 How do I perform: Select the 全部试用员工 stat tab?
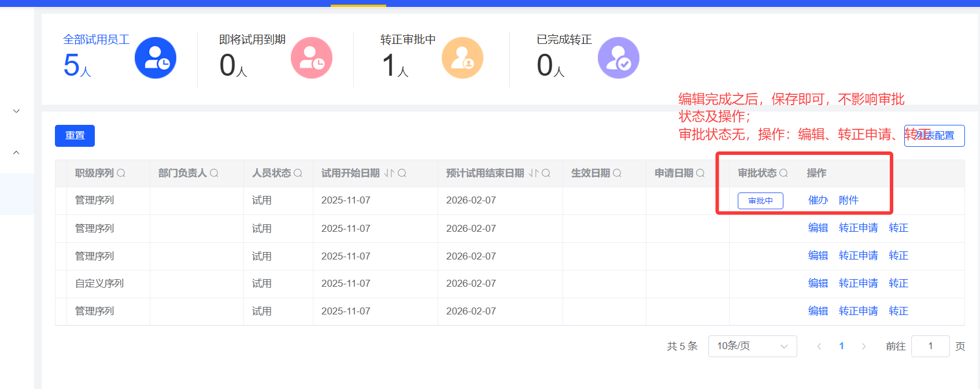pyautogui.click(x=96, y=39)
